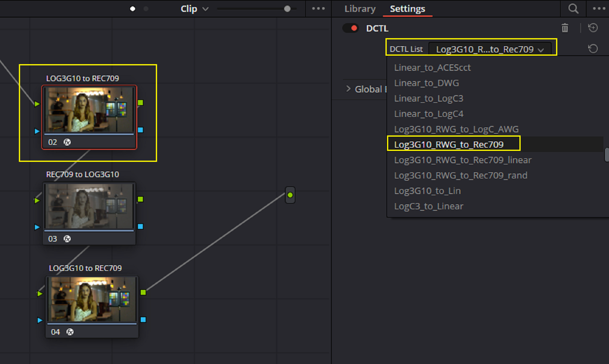Click the DCTL dropdown list scrollbar thumb
Image resolution: width=609 pixels, height=364 pixels.
[x=607, y=155]
